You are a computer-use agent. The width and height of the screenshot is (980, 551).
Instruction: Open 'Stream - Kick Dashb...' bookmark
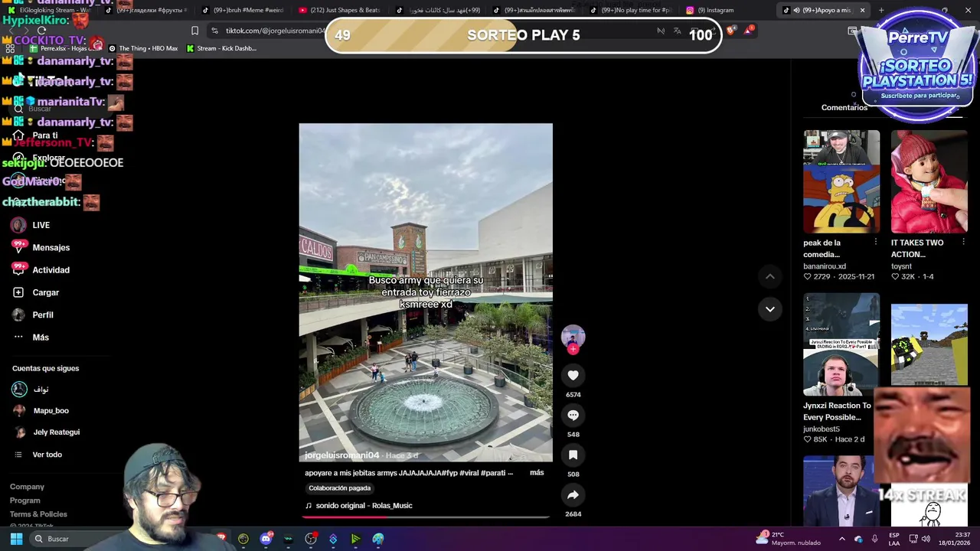[x=221, y=48]
